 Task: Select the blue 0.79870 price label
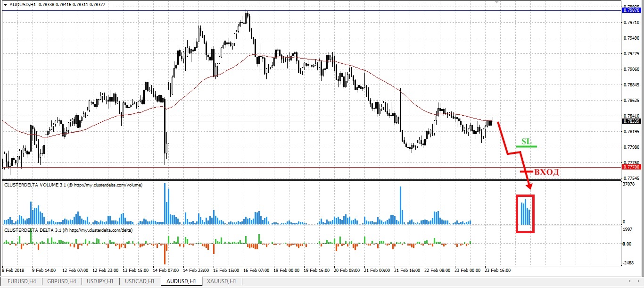point(631,10)
